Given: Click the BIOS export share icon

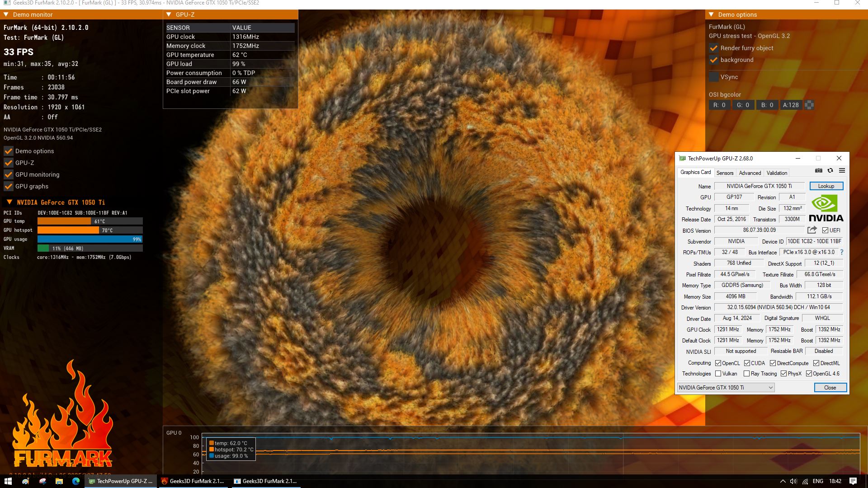Looking at the screenshot, I should 812,230.
